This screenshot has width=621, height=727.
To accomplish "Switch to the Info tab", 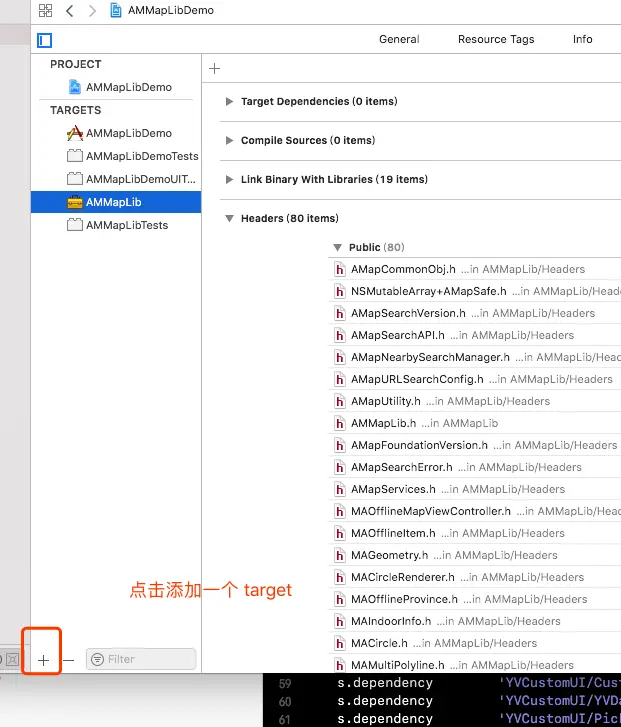I will pos(583,39).
